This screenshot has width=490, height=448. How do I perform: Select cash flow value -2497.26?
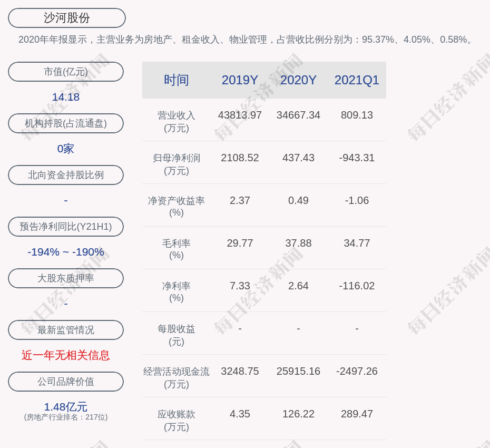click(x=357, y=371)
